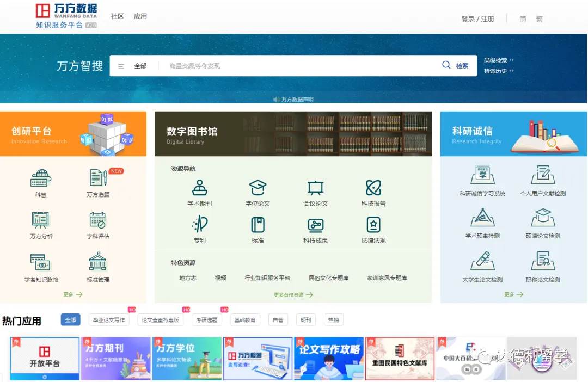Screen dimensions: 588x382
Task: Open the 万方期刊 app card
Action: [x=116, y=359]
